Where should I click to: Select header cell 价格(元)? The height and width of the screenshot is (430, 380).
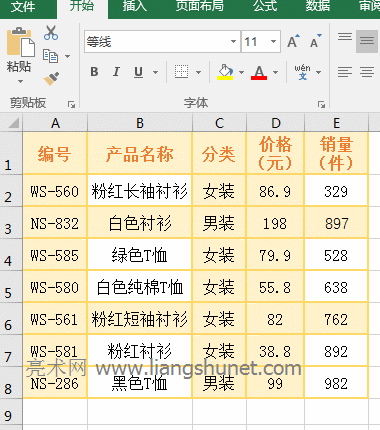(x=275, y=153)
